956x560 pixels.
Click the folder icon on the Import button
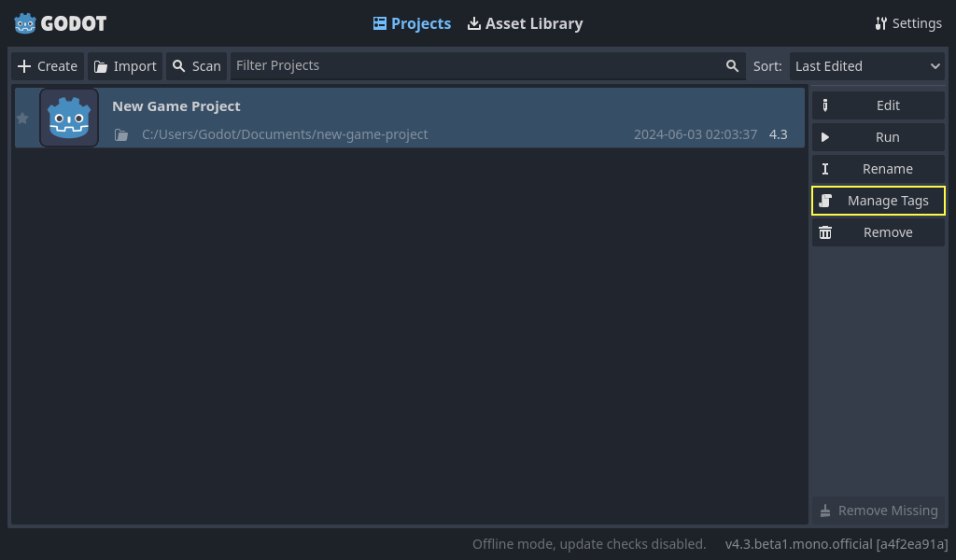pos(102,65)
